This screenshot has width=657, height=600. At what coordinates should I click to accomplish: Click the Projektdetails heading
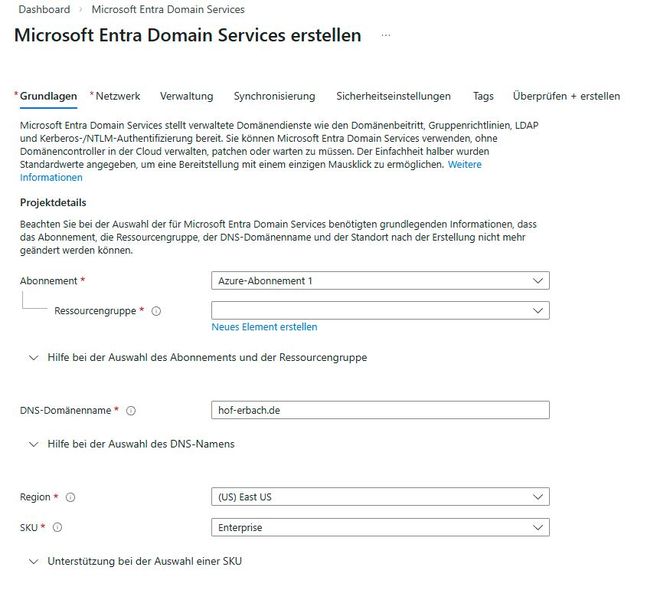(x=53, y=203)
